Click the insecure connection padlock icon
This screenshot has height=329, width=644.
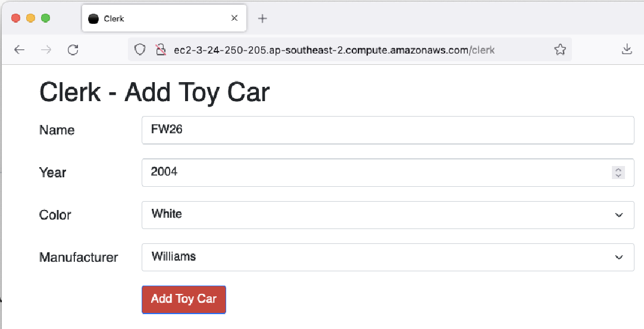pyautogui.click(x=161, y=50)
